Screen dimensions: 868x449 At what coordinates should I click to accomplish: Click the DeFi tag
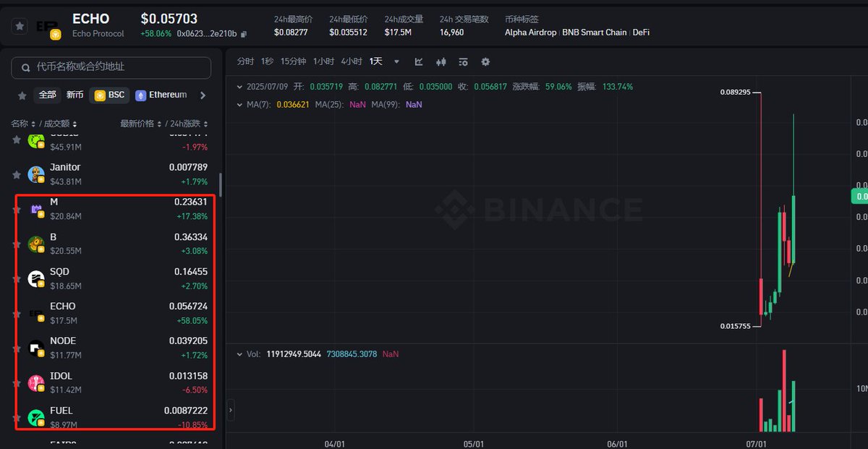point(641,33)
